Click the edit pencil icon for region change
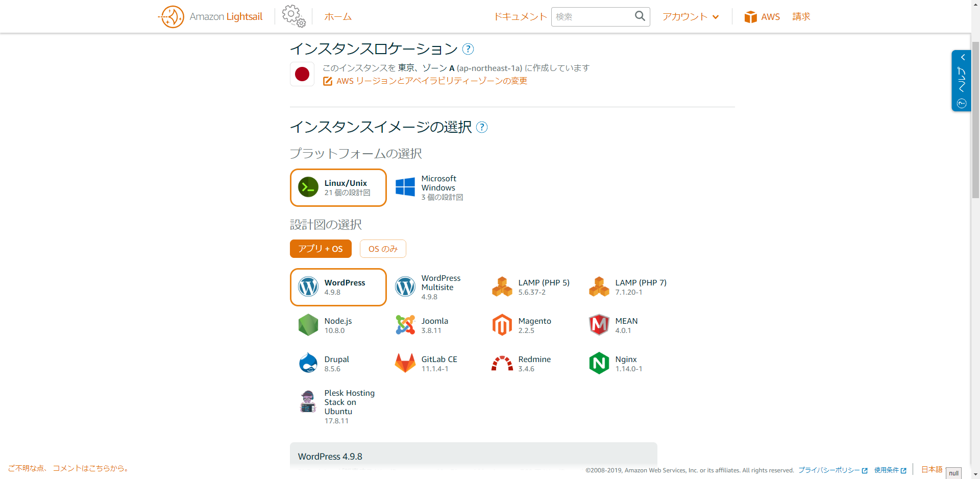Screen dimensions: 980x479 pyautogui.click(x=328, y=81)
